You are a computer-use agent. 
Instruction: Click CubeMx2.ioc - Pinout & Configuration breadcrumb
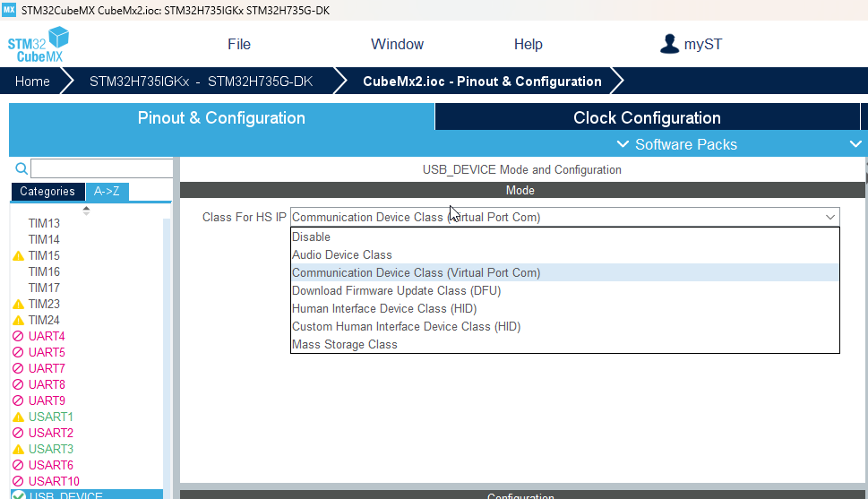[x=482, y=82]
